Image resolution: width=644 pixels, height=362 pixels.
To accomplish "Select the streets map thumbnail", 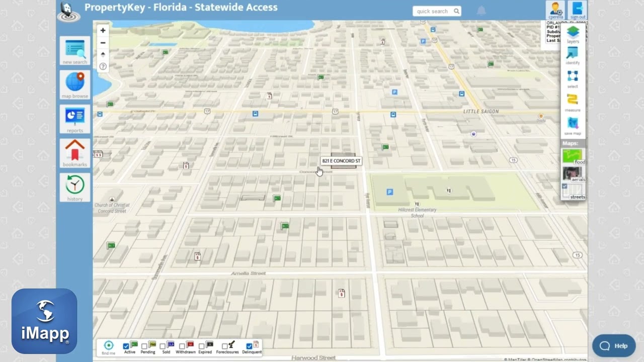I will [574, 192].
